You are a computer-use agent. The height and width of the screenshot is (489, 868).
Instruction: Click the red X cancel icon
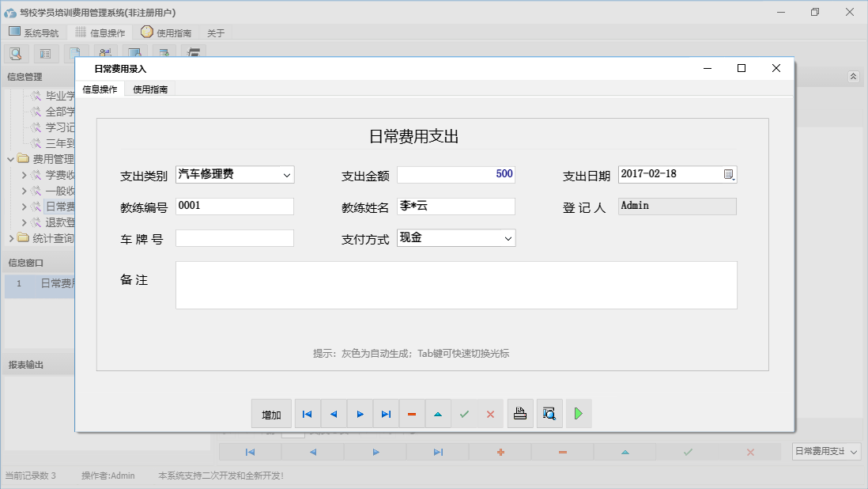click(x=490, y=413)
